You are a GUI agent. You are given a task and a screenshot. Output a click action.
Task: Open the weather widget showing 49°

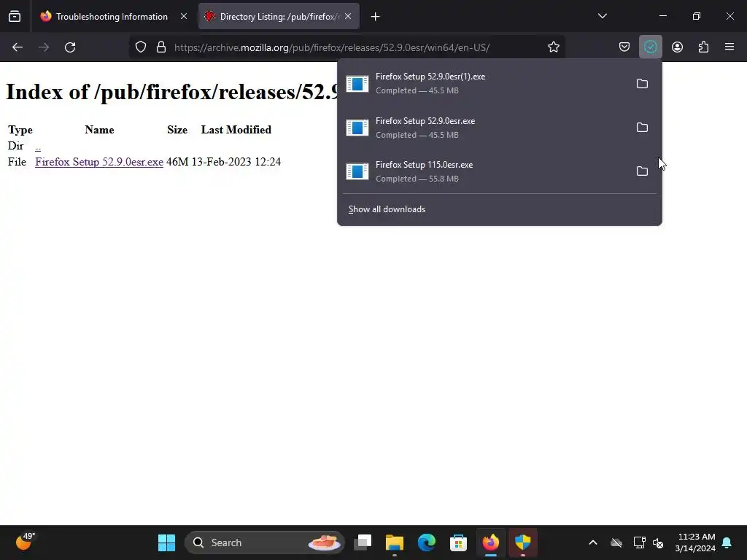click(x=25, y=542)
